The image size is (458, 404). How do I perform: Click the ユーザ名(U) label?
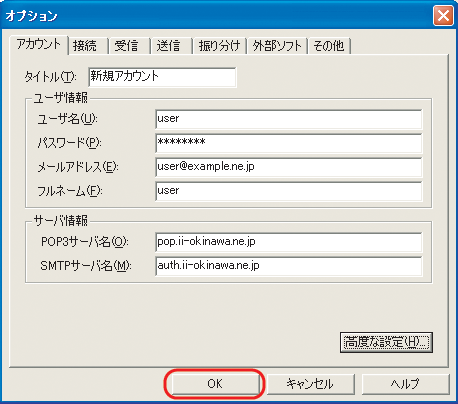tap(67, 119)
